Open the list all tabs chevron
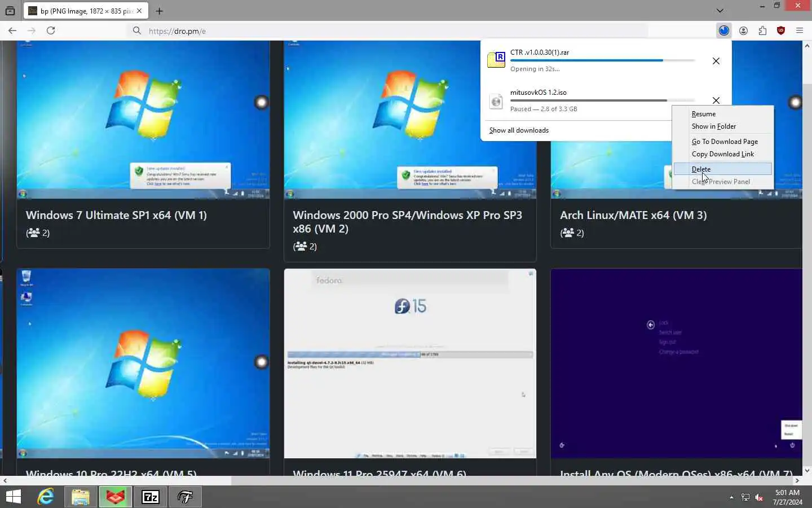Screen dimensions: 812x508 (x=720, y=11)
